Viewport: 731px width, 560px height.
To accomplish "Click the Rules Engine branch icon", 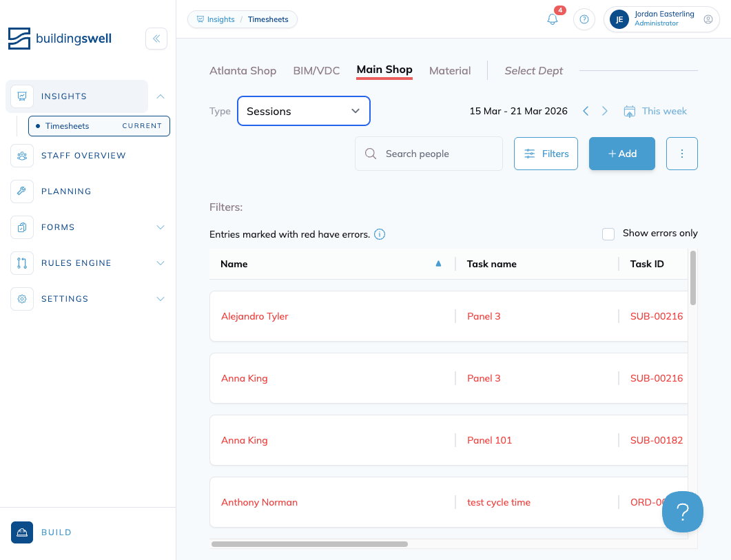I will point(22,263).
